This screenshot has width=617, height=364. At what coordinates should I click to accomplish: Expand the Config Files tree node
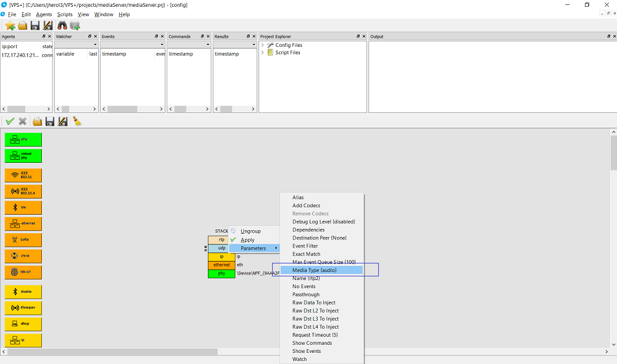(263, 45)
